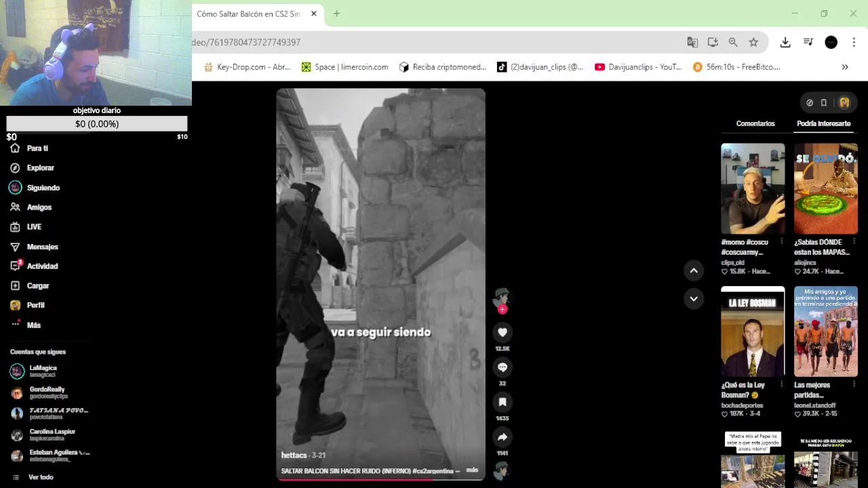The width and height of the screenshot is (868, 488).
Task: Click Google Translate icon in address bar
Action: tap(692, 42)
